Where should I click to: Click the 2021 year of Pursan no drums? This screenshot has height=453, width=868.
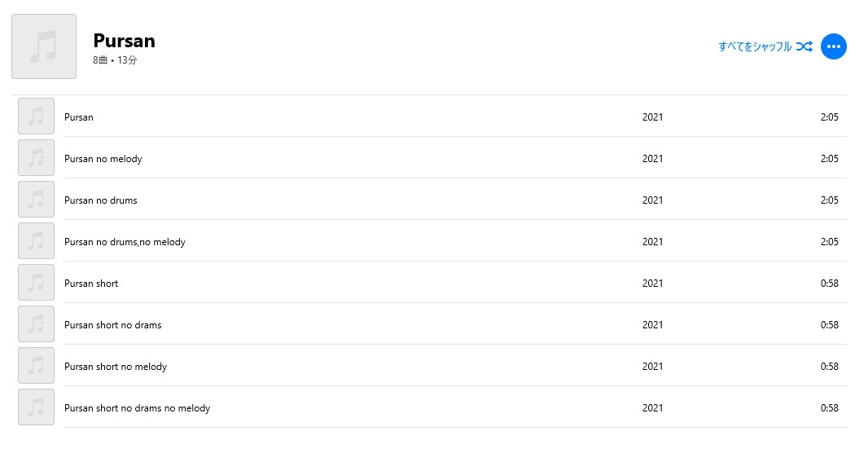[652, 200]
